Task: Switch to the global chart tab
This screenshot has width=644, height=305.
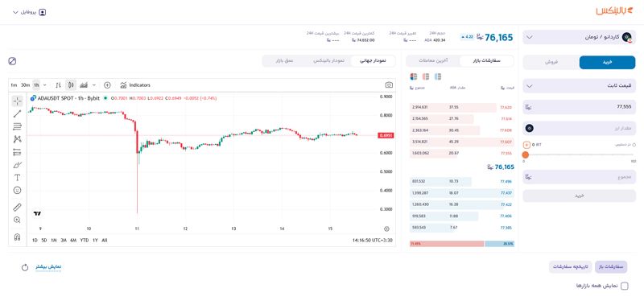Action: 373,60
